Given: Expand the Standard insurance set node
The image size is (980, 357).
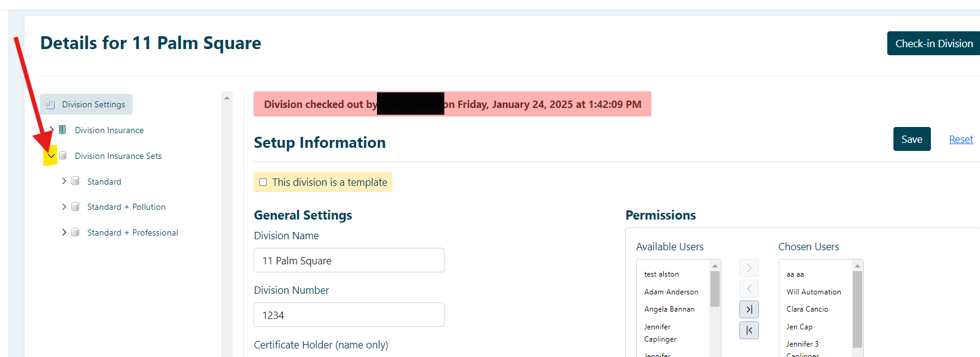Looking at the screenshot, I should [x=64, y=182].
